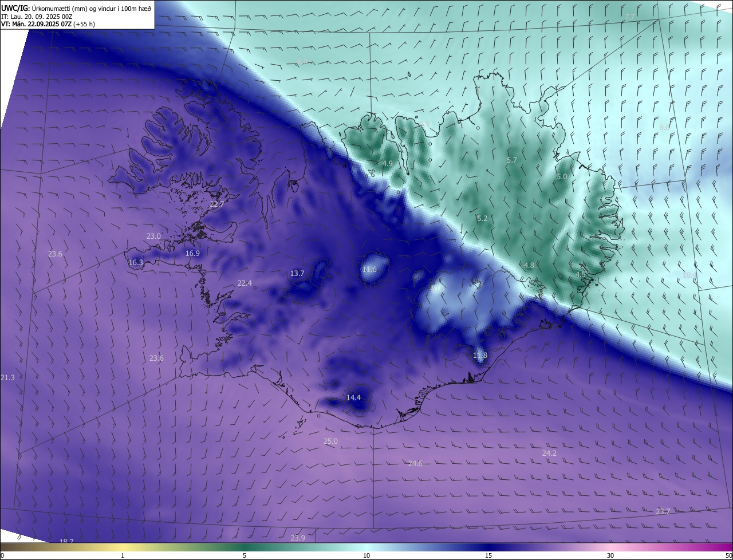This screenshot has height=560, width=733.
Task: Click the 22.7 value label
Action: [217, 204]
